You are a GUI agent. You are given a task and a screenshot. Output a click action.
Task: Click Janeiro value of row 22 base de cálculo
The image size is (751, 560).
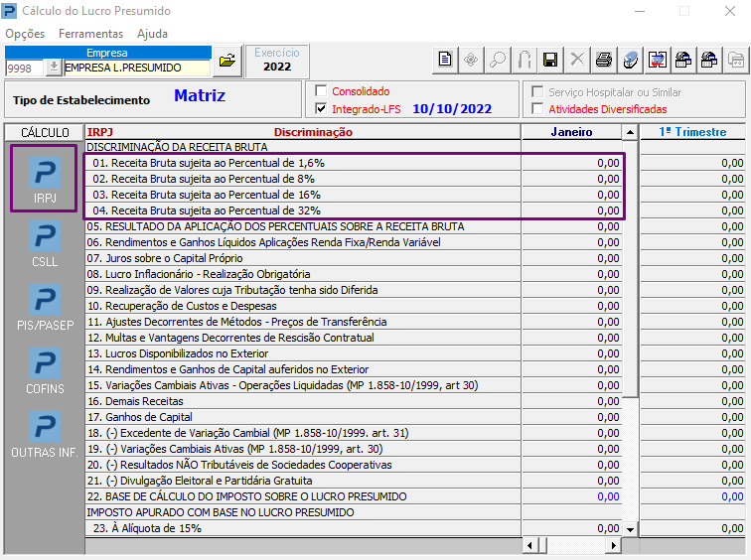point(571,496)
